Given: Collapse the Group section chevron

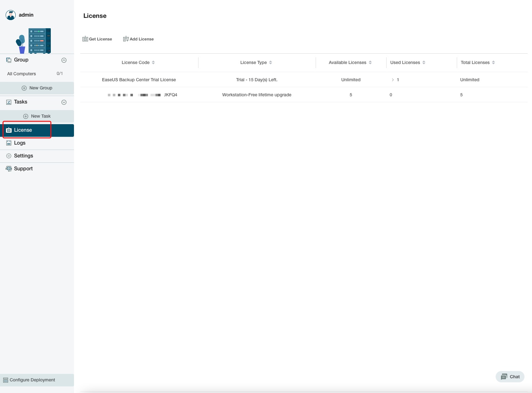Looking at the screenshot, I should 64,60.
